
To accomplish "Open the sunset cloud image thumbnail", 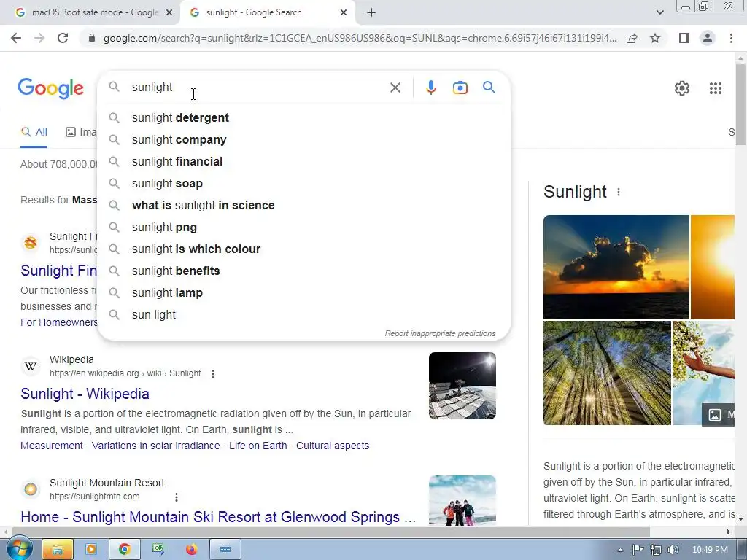I will point(616,267).
